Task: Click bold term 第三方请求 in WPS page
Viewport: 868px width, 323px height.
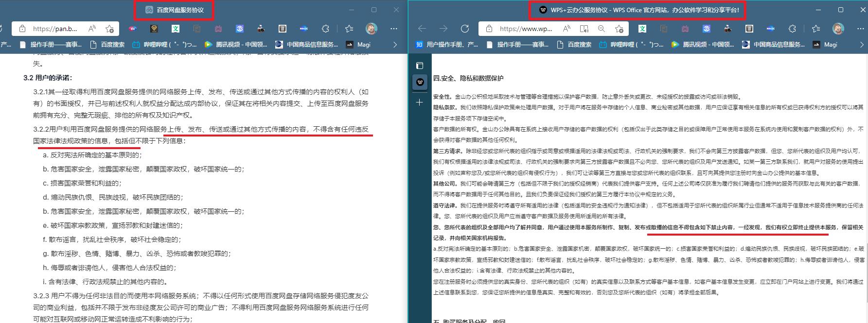Action: coord(447,151)
